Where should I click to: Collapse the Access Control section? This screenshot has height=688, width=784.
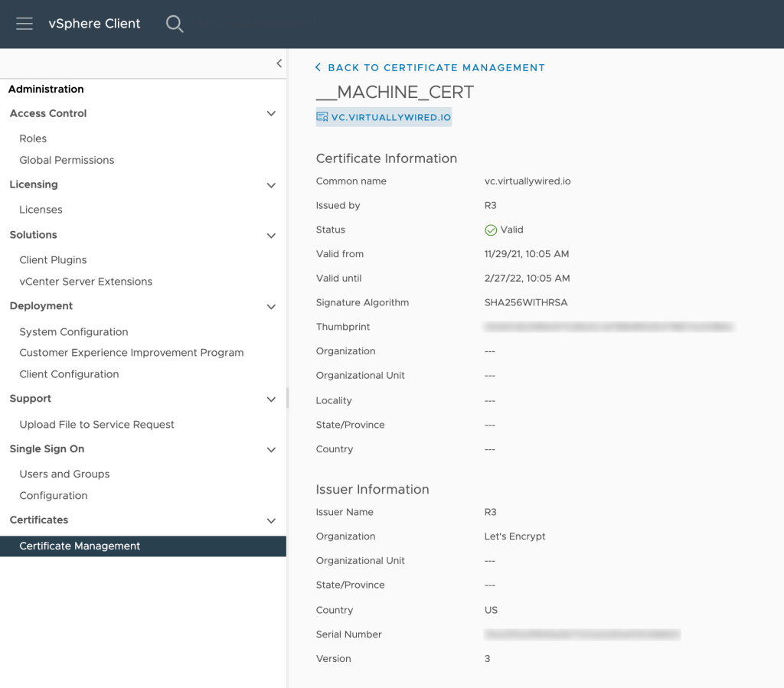[x=271, y=114]
